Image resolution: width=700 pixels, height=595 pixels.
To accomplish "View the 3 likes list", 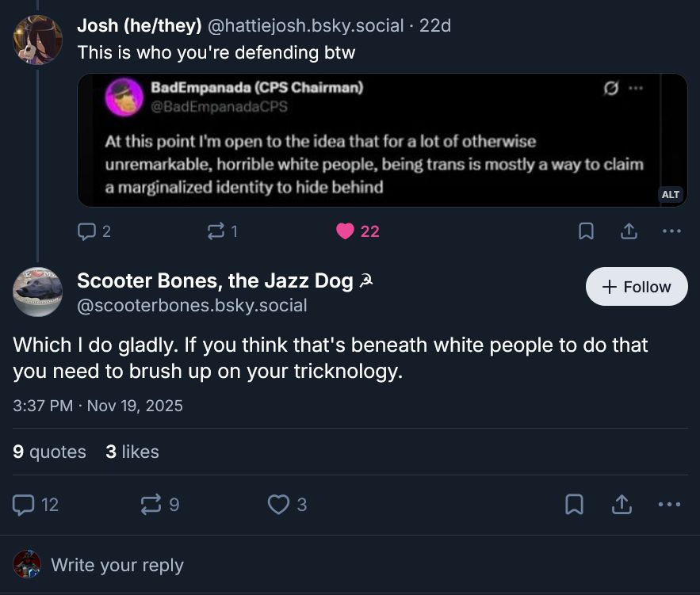I will click(x=132, y=452).
